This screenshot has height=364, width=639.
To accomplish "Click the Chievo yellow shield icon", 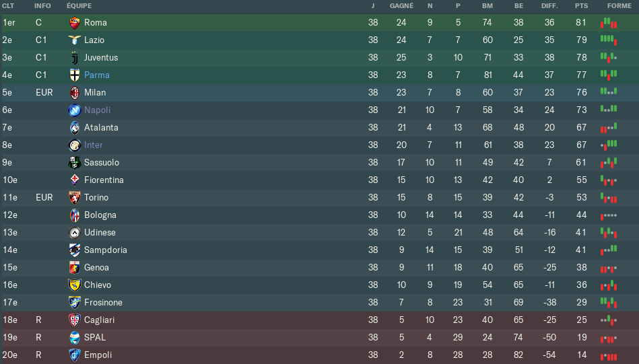I will tap(75, 285).
